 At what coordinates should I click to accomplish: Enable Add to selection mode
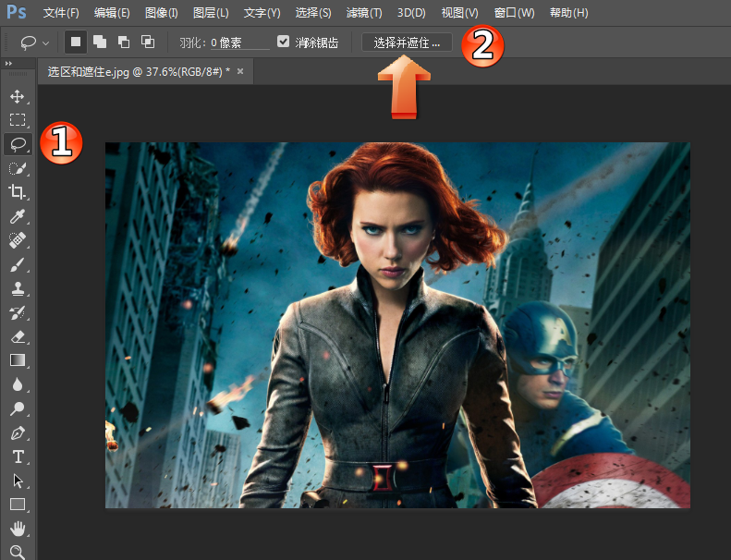(100, 43)
